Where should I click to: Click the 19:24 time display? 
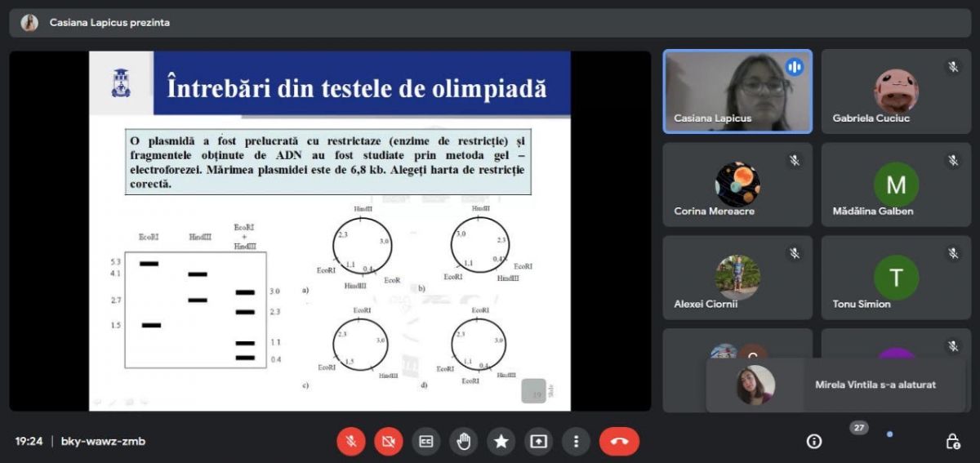pos(29,442)
